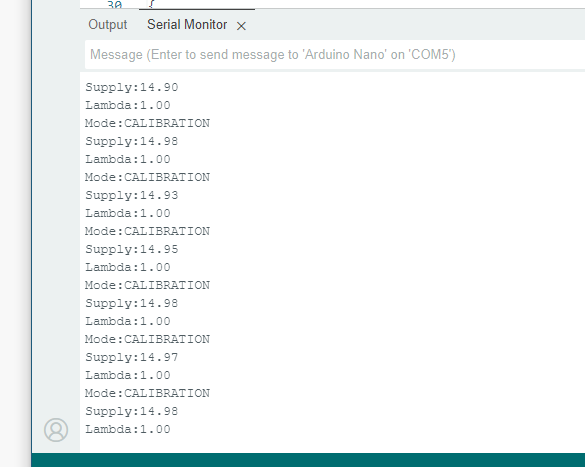Open the user profile icon in sidebar
The width and height of the screenshot is (585, 467).
(56, 430)
